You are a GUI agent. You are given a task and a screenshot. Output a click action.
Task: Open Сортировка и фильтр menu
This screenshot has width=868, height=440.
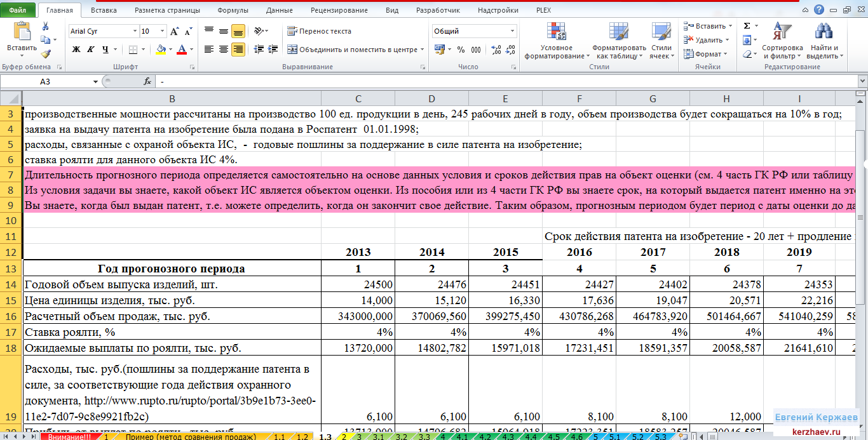[x=782, y=41]
